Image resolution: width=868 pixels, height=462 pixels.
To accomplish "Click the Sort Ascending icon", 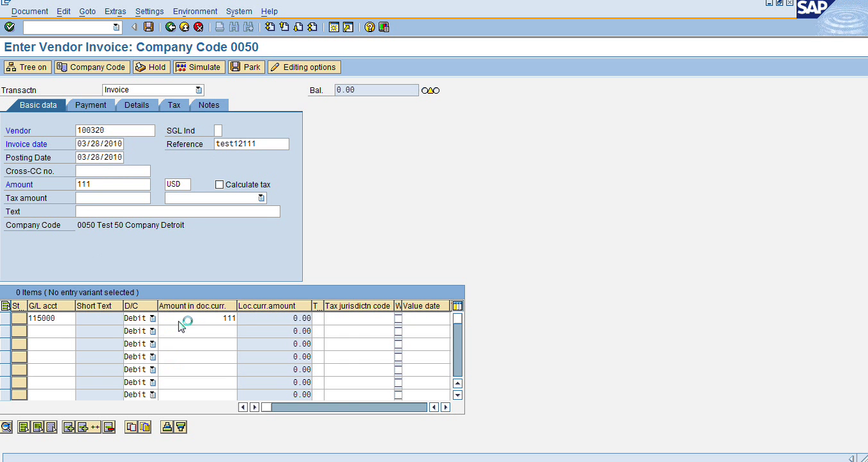I will pos(167,427).
